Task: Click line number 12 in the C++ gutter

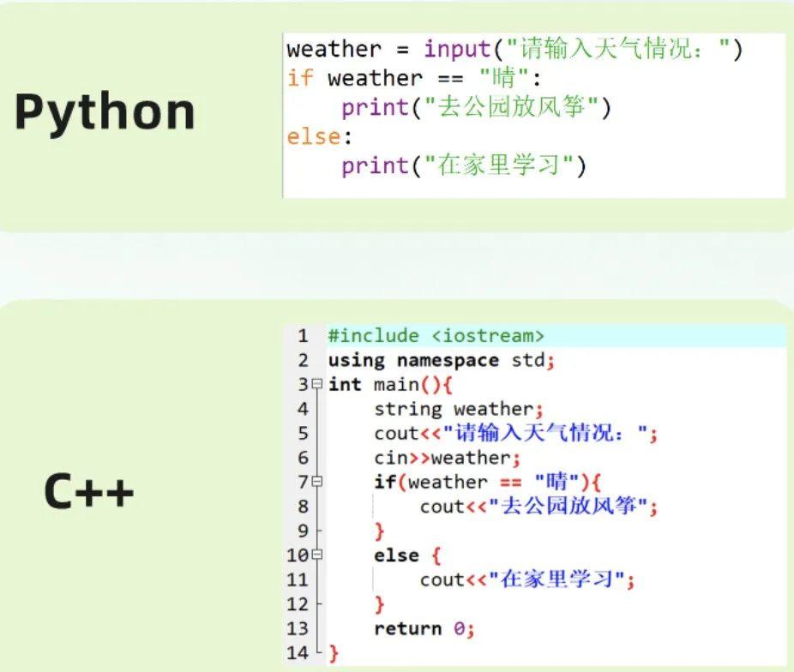Action: tap(298, 603)
